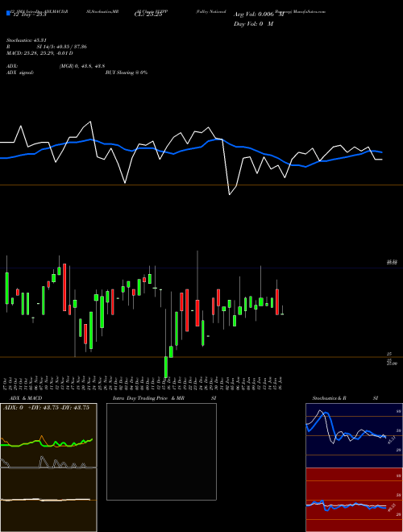Click the 'MACD: 25.28, 25.29, -0.01 D' line
Screen dimensions: 403x532
pyautogui.click(x=39, y=53)
